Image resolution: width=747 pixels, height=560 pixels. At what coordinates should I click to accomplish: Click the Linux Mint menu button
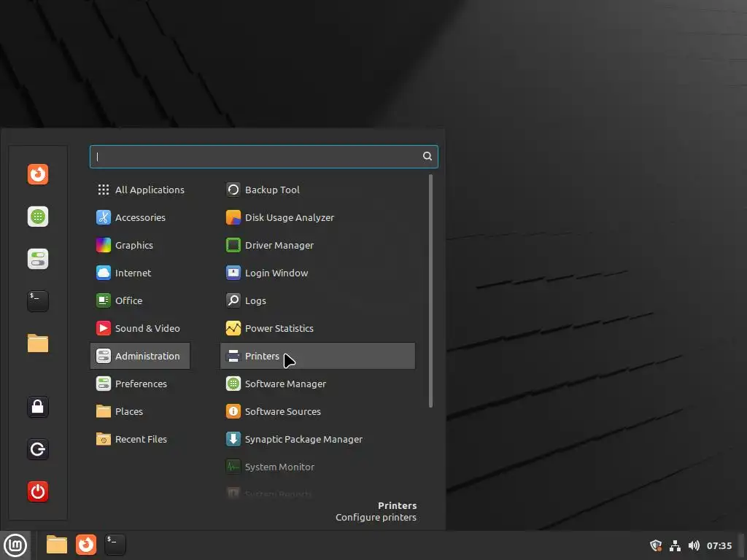[x=15, y=545]
